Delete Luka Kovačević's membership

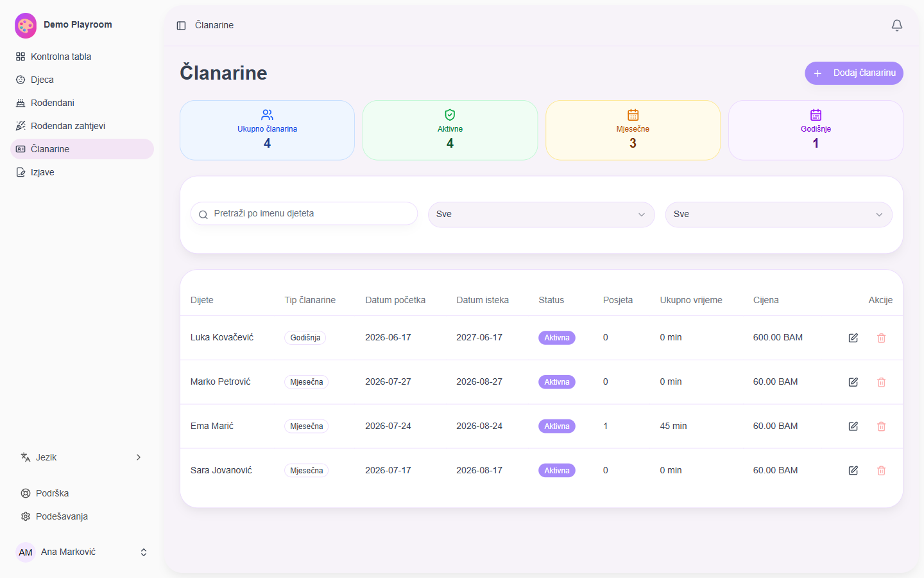click(882, 338)
